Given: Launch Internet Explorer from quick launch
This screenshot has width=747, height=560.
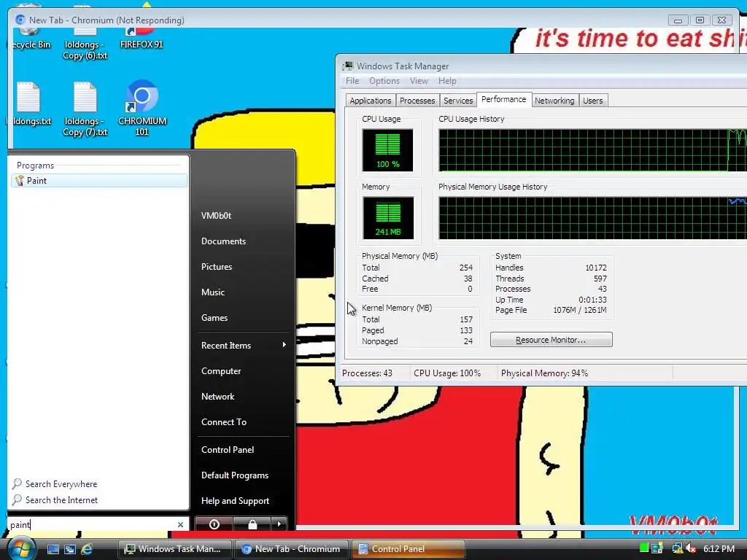Looking at the screenshot, I should 88,549.
